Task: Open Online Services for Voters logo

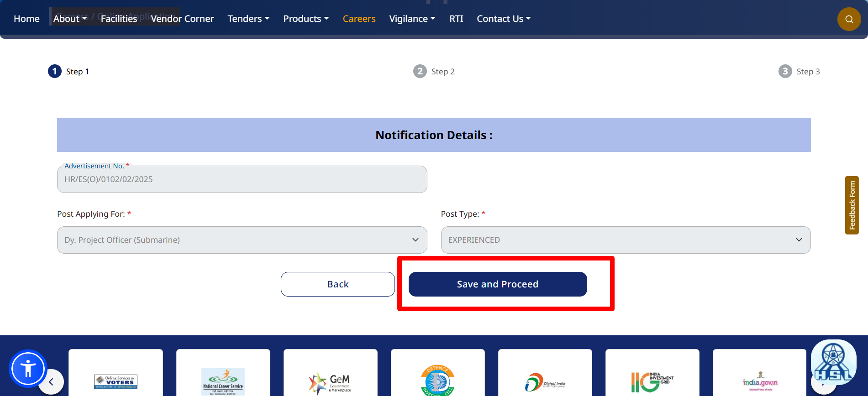Action: pyautogui.click(x=116, y=381)
